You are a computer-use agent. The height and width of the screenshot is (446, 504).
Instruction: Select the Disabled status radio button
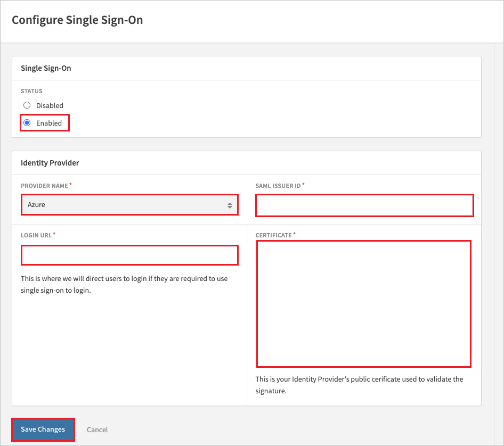27,105
